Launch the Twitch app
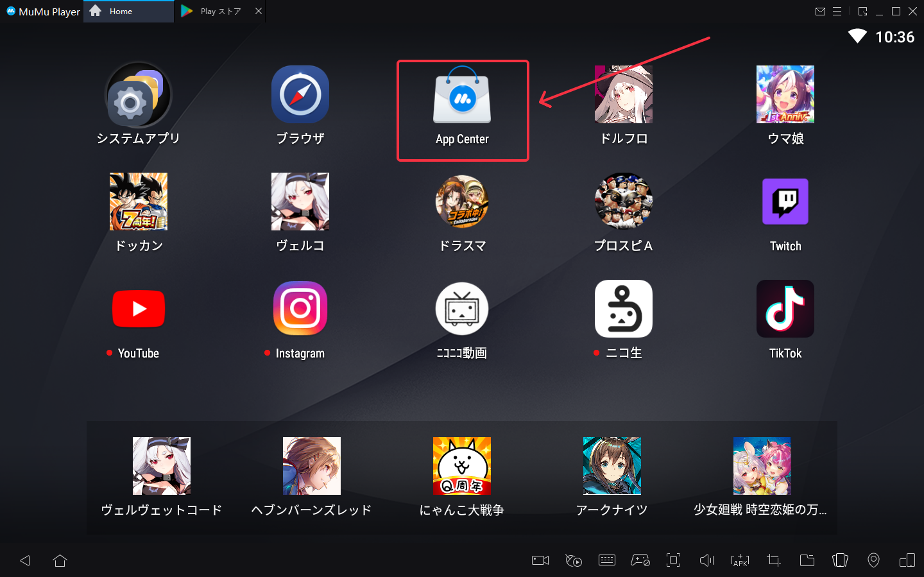Viewport: 924px width, 577px height. [785, 202]
